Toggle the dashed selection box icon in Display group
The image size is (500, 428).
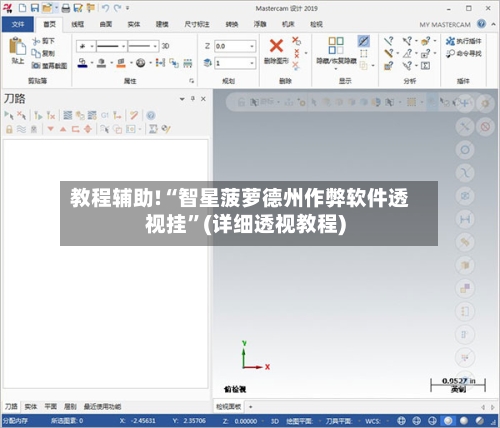[x=363, y=53]
